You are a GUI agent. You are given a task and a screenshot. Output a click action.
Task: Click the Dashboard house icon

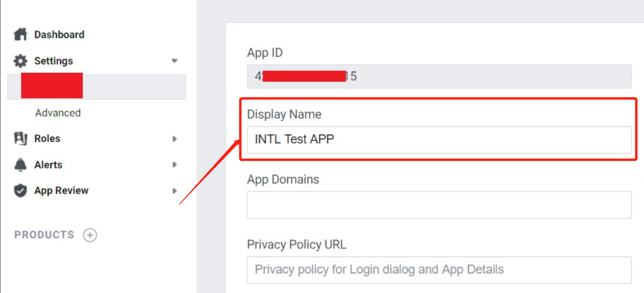click(x=21, y=34)
